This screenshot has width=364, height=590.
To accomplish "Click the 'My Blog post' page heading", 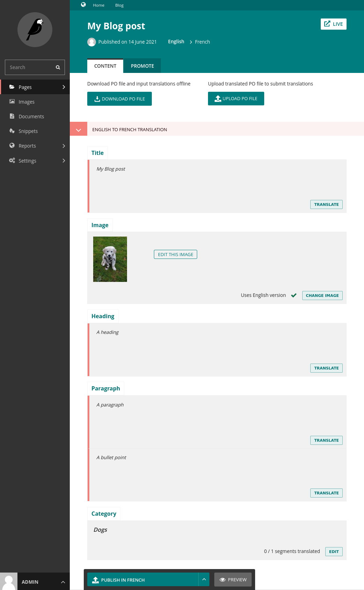I will click(x=116, y=26).
